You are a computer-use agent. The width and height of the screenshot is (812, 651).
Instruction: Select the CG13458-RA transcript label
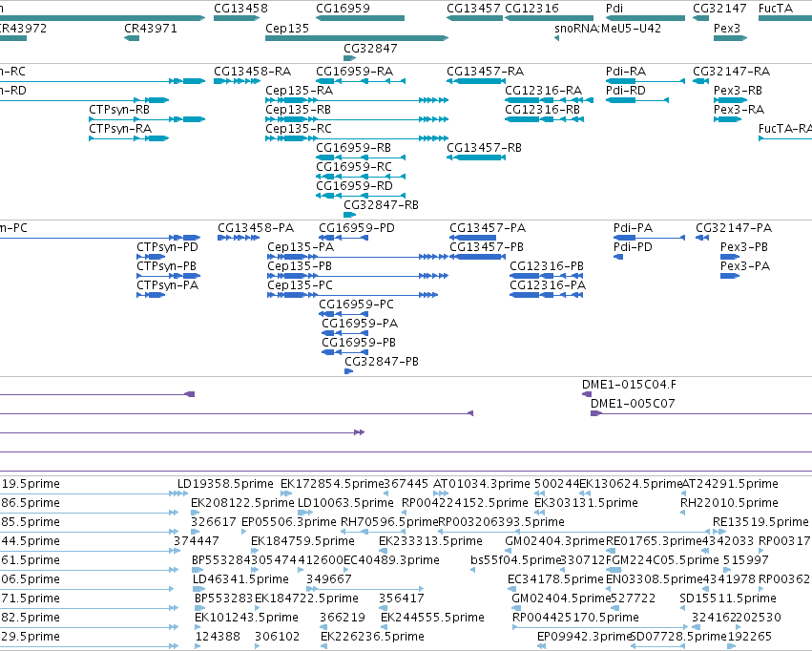point(252,71)
